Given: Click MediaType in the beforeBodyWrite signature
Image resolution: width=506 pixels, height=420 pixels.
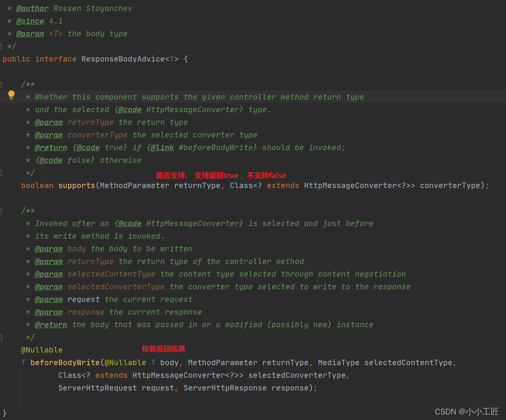Looking at the screenshot, I should tap(339, 363).
